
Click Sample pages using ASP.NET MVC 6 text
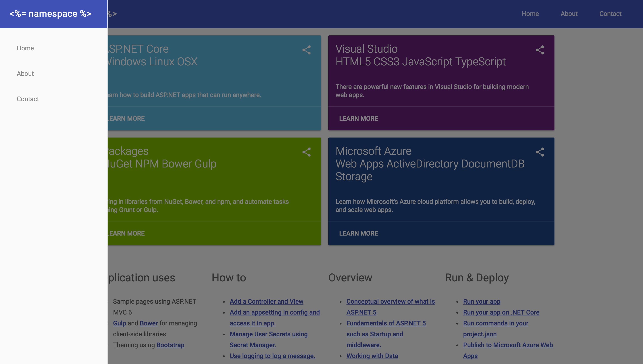click(x=155, y=307)
